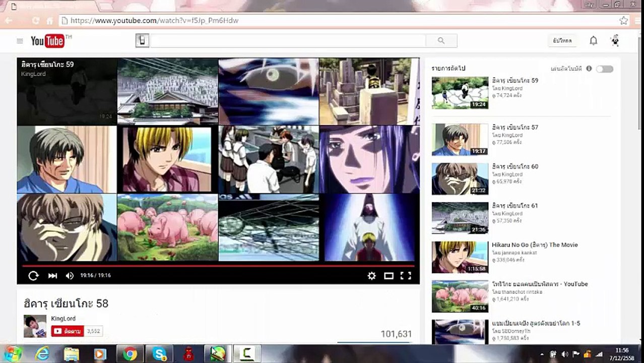Image resolution: width=644 pixels, height=363 pixels.
Task: Open the on-screen keyboard icon in search box
Action: [x=142, y=41]
